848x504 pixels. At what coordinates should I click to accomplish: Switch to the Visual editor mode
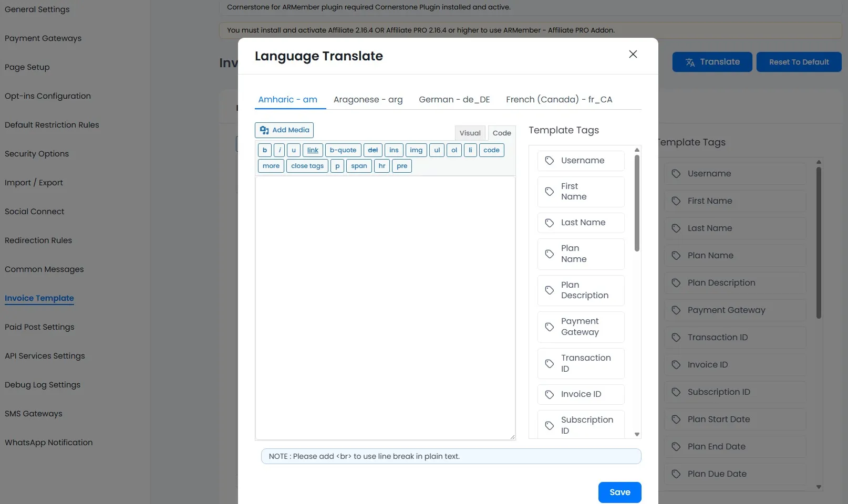pyautogui.click(x=469, y=133)
